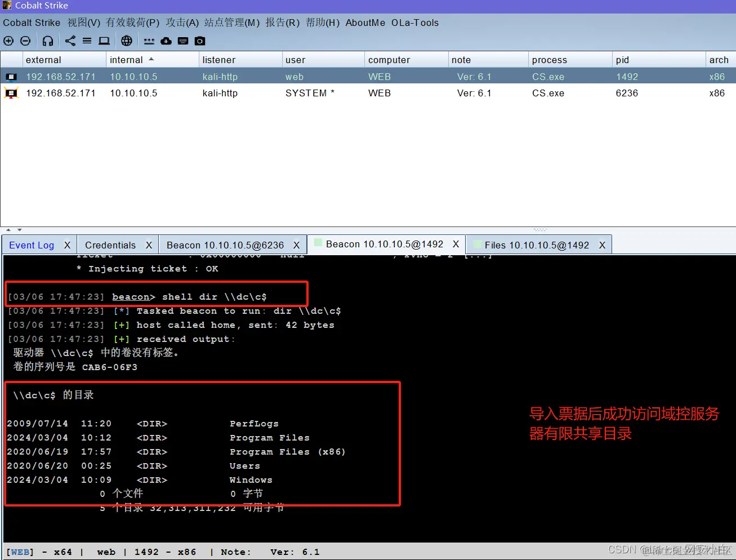Viewport: 736px width, 560px height.
Task: Click the Windows directory line in output
Action: (x=140, y=480)
